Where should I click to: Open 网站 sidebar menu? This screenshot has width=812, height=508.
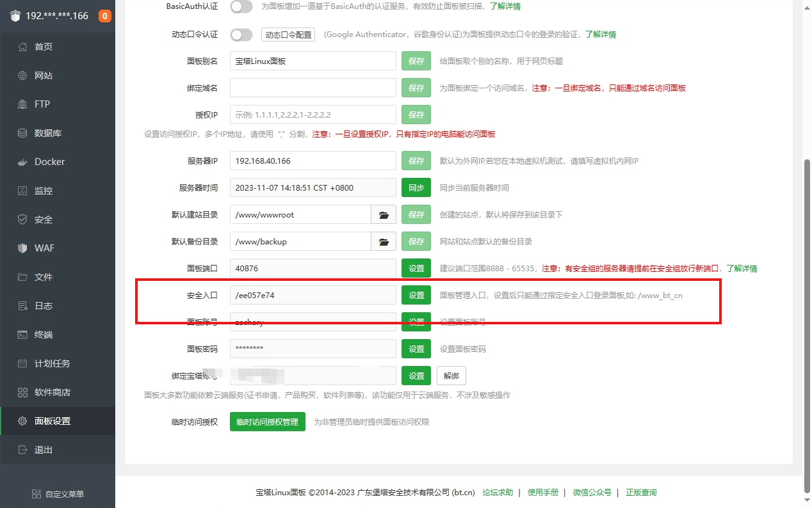pos(58,75)
